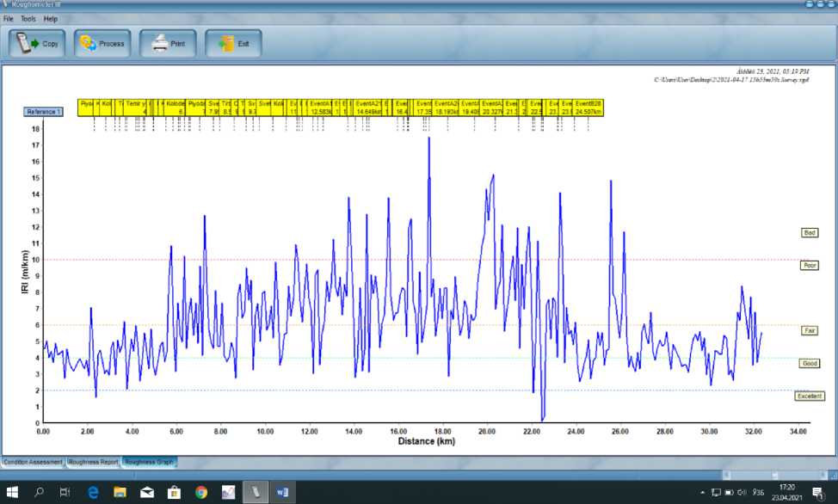Open Windows Start menu
This screenshot has height=504, width=838.
[x=12, y=492]
